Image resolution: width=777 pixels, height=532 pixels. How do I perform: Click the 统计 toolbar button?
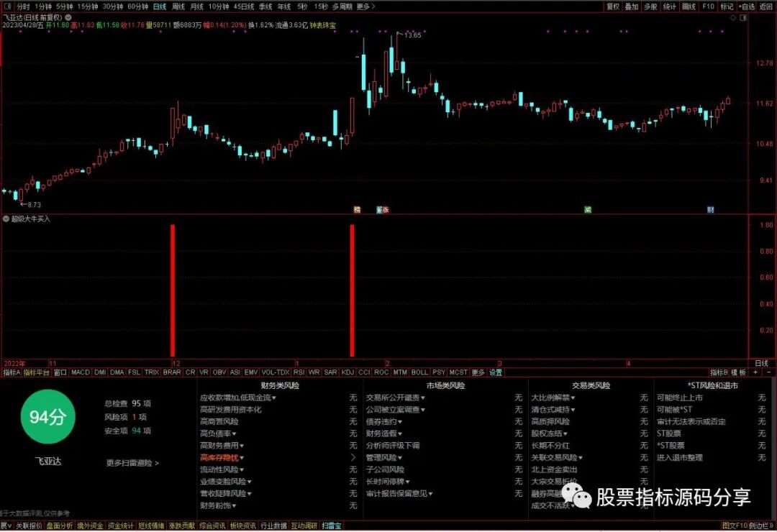point(670,6)
